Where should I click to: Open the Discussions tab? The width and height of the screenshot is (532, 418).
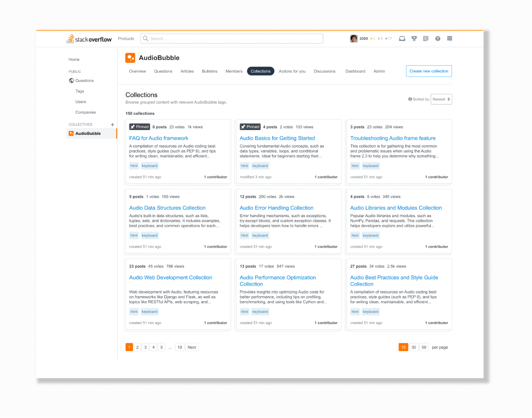325,71
